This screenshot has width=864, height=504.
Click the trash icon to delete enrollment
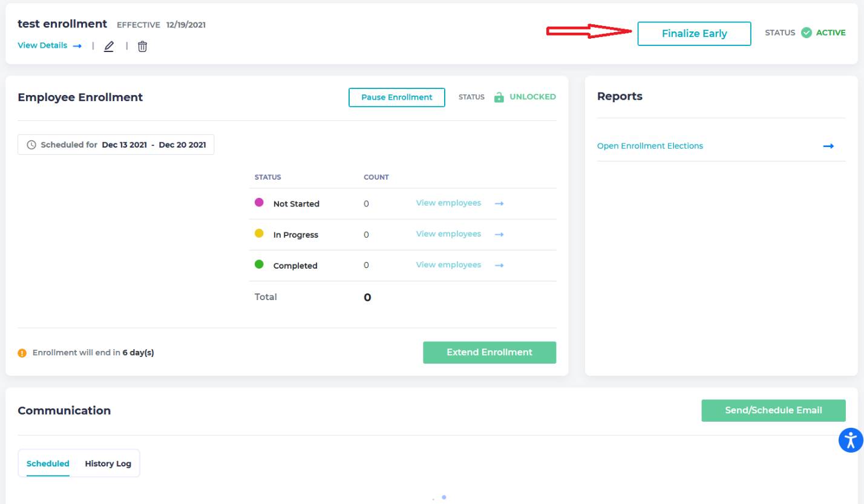(x=142, y=46)
